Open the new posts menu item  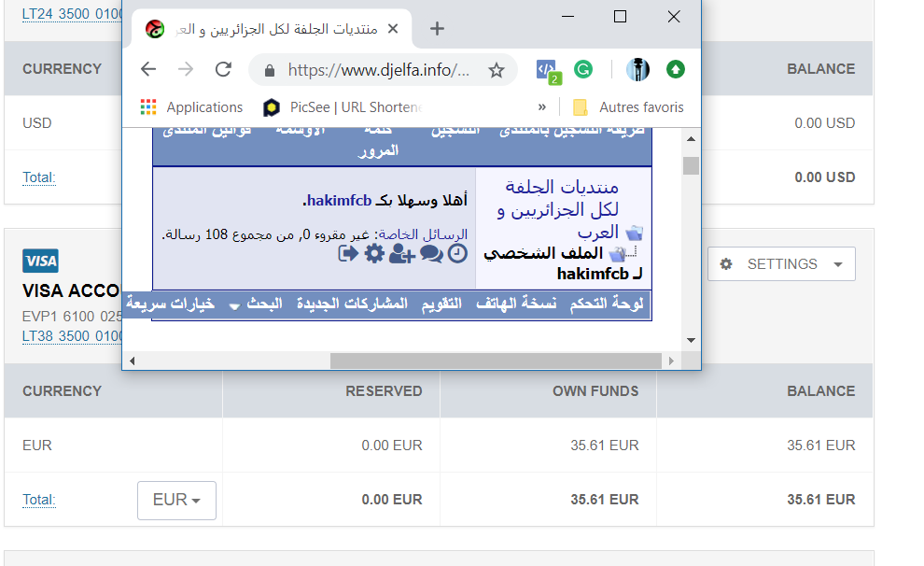(352, 303)
